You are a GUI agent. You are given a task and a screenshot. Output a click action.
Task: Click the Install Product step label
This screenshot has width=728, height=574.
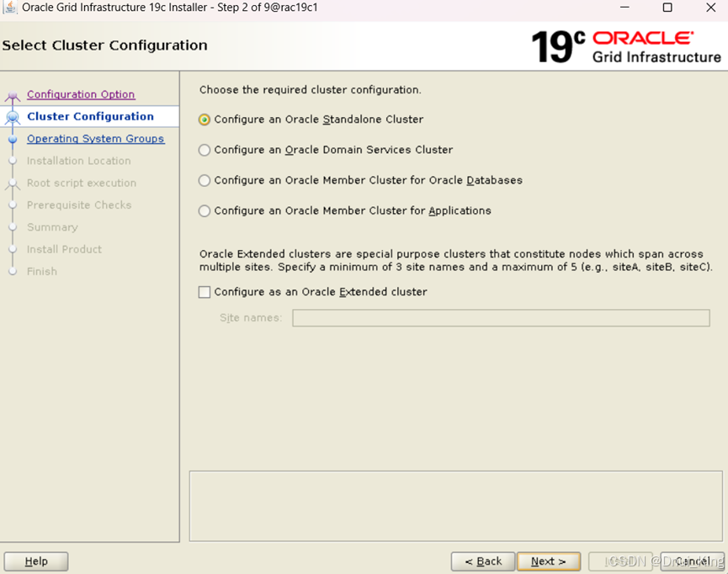(64, 249)
